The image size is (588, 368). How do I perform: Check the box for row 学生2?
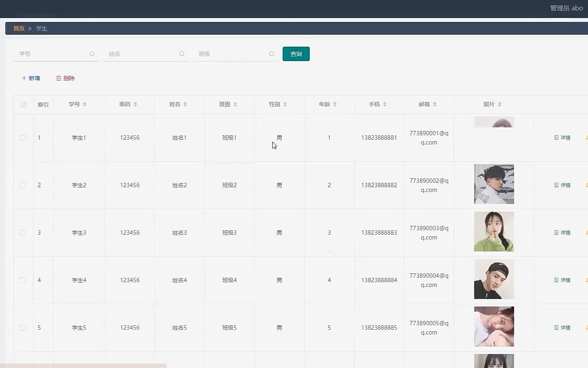click(23, 185)
